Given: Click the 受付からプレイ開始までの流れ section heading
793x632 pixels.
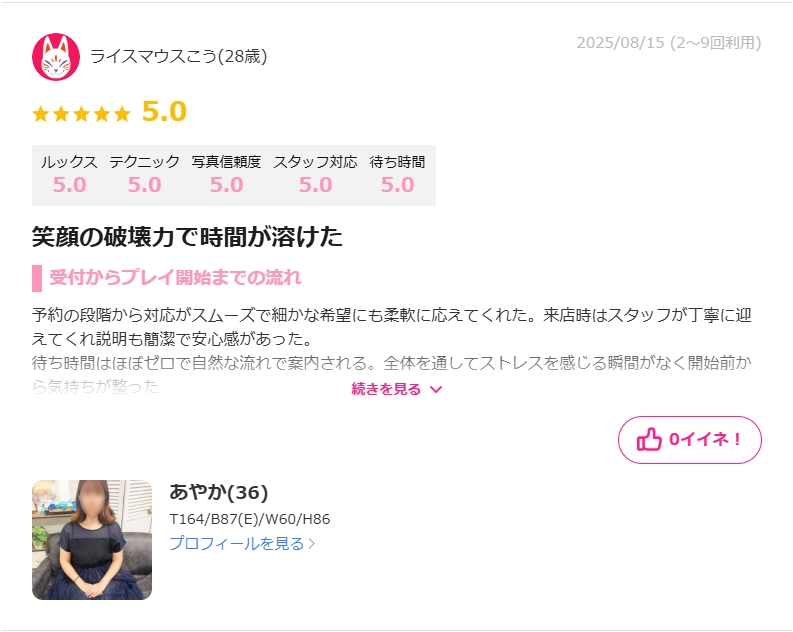Looking at the screenshot, I should click(x=175, y=278).
